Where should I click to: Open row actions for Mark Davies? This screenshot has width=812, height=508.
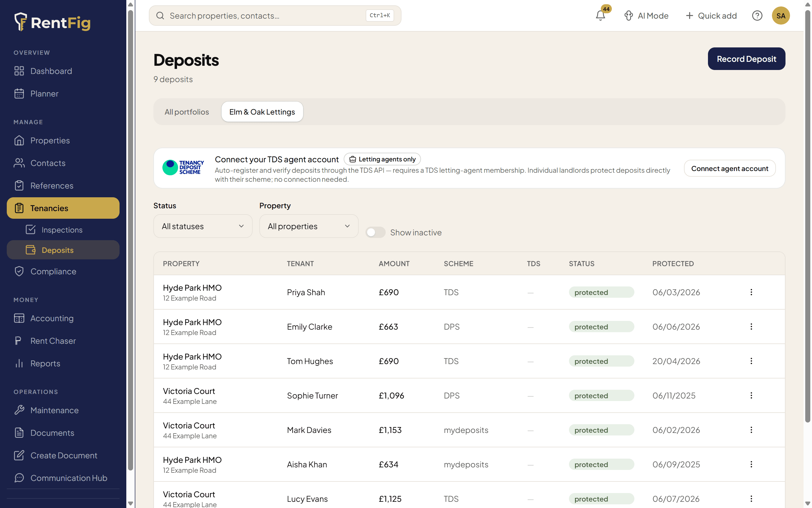[x=751, y=430]
